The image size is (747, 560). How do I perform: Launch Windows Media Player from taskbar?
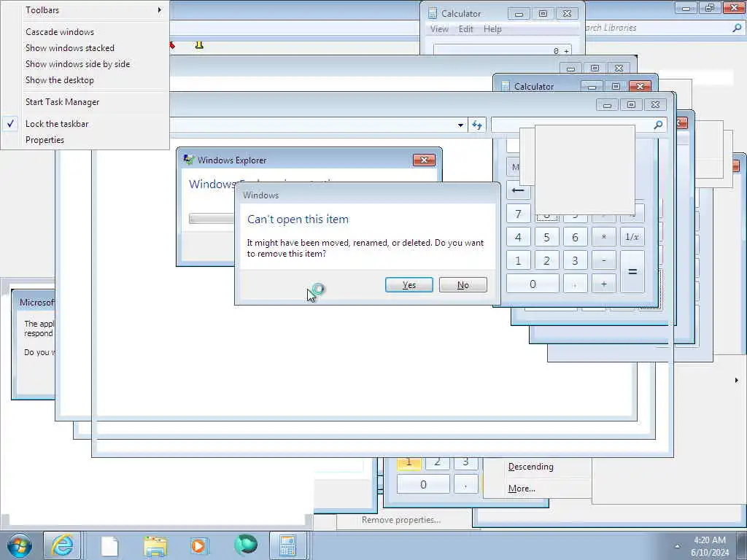pyautogui.click(x=198, y=546)
